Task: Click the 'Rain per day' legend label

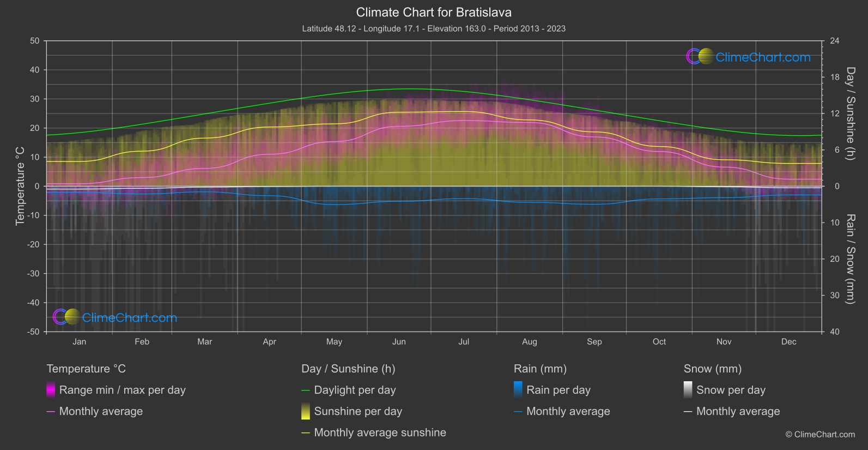Action: pyautogui.click(x=559, y=390)
